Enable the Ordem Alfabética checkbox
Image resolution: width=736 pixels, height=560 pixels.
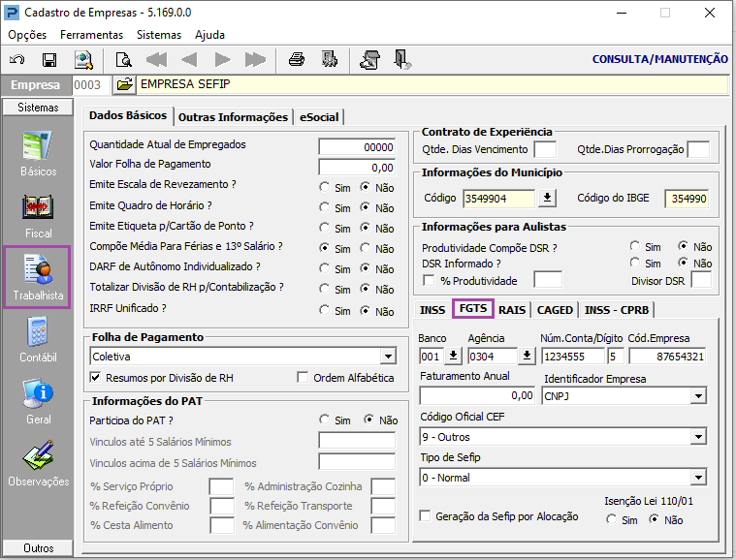coord(303,378)
